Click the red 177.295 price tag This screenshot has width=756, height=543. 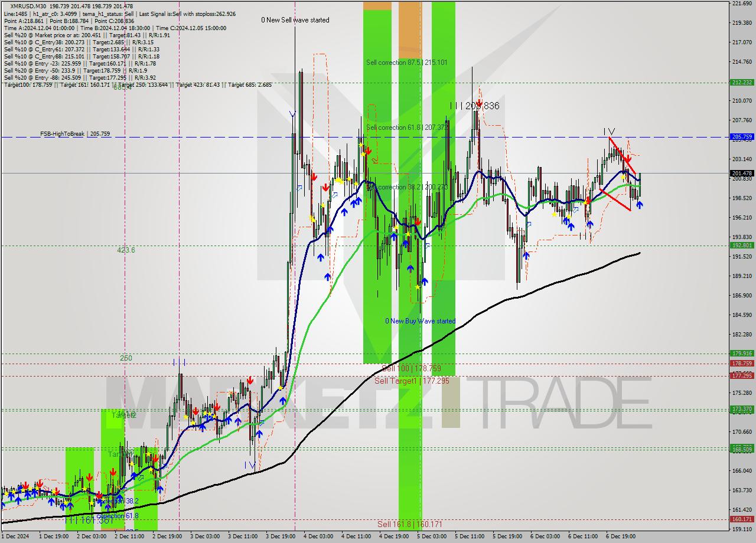coord(742,375)
